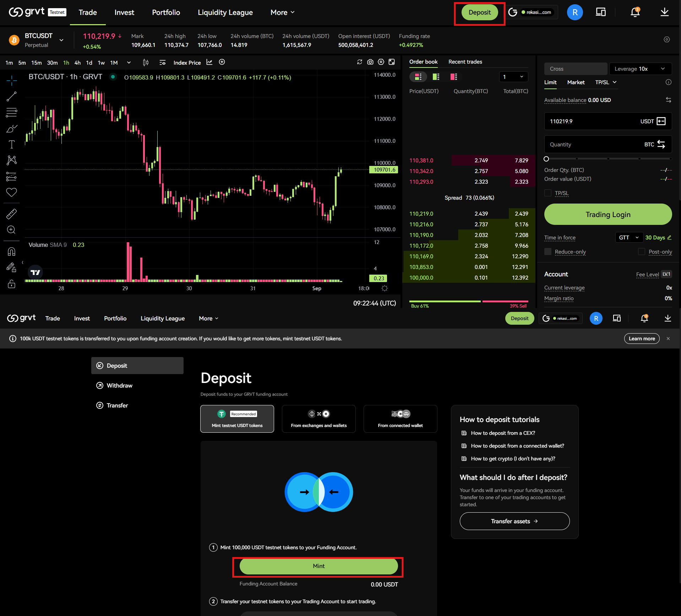Select the Market order tab
This screenshot has height=616, width=681.
576,82
